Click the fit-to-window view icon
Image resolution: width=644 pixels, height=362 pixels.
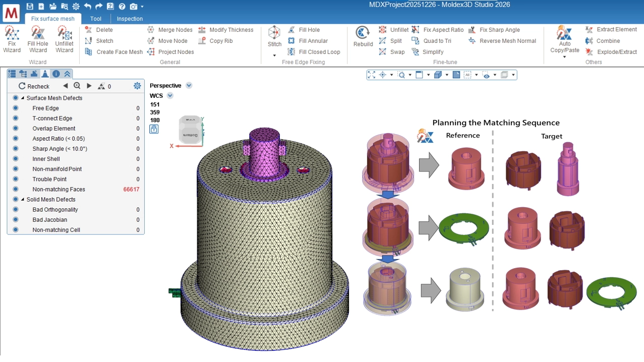372,75
